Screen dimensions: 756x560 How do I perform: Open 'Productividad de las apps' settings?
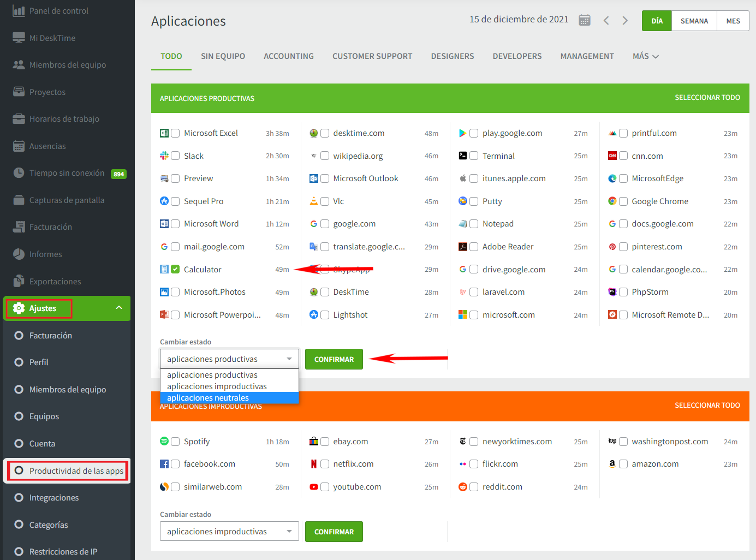(68, 470)
